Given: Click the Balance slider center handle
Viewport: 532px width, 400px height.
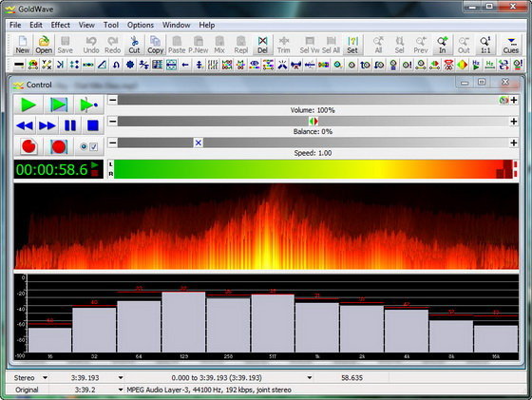Looking at the screenshot, I should (x=313, y=121).
